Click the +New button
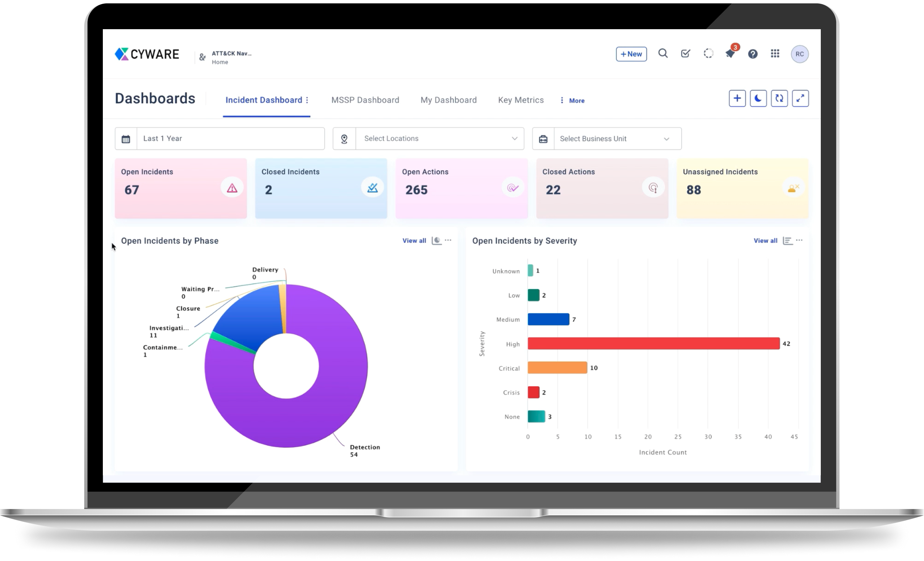 [x=631, y=54]
